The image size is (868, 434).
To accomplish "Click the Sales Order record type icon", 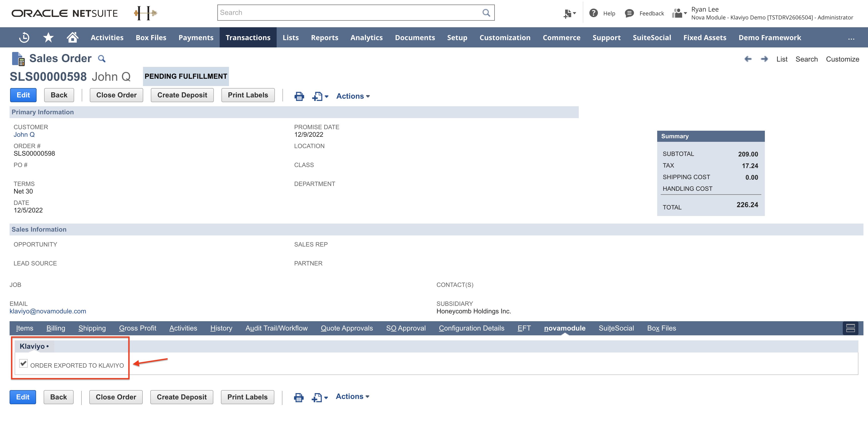I will point(18,59).
